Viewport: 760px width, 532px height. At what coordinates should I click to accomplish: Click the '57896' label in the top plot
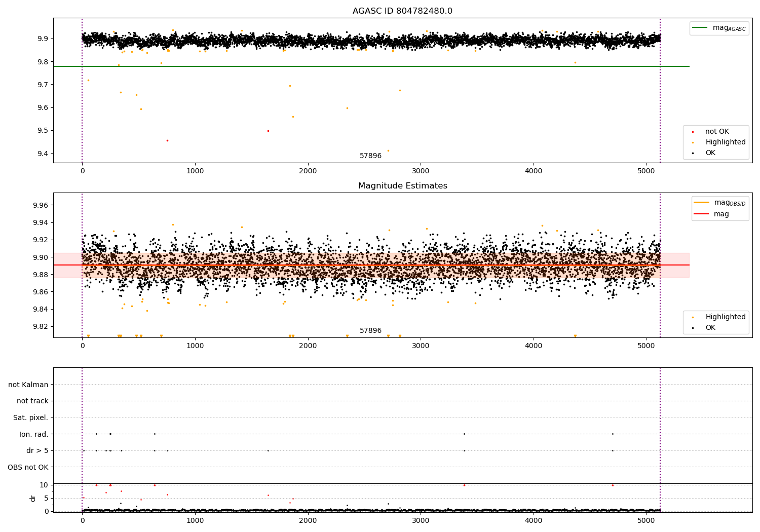tap(371, 156)
